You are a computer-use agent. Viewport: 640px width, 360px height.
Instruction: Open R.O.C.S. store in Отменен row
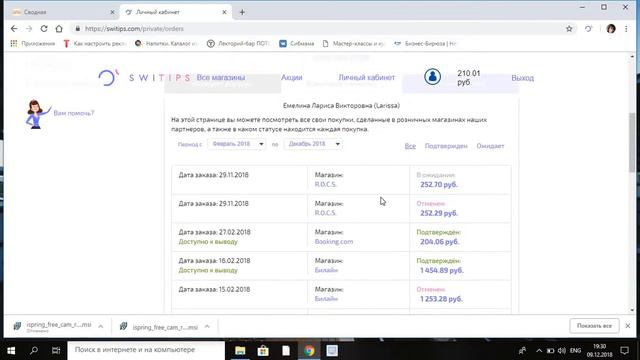tap(326, 213)
